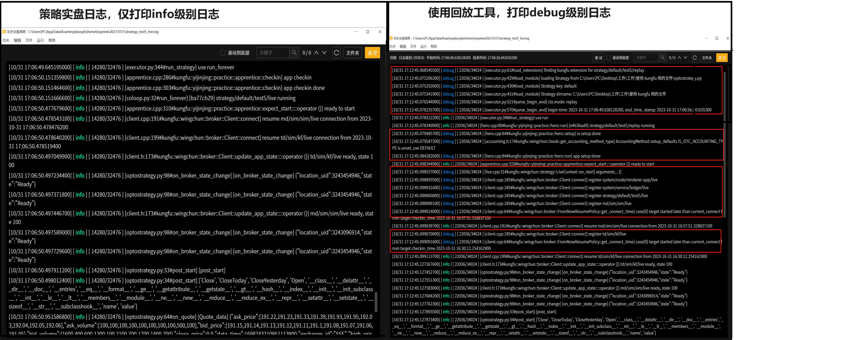
Task: Click the orange 清空 button in left window
Action: point(372,53)
